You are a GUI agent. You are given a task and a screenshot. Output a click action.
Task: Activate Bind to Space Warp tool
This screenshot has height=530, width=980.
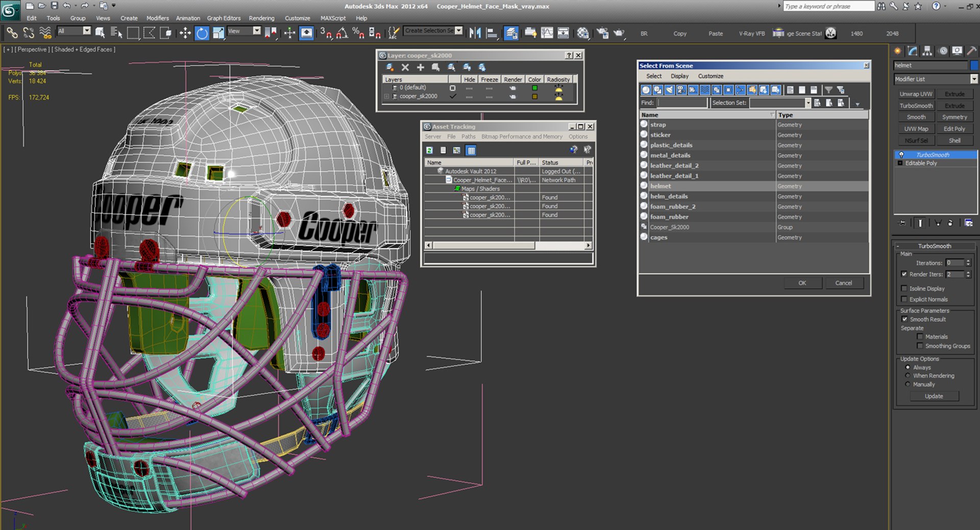pos(45,33)
